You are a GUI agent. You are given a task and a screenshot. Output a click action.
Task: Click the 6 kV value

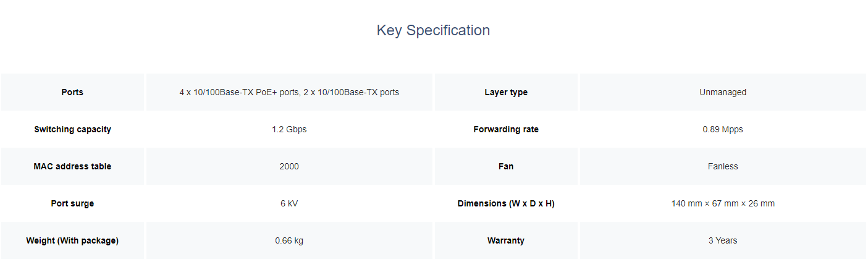(289, 203)
